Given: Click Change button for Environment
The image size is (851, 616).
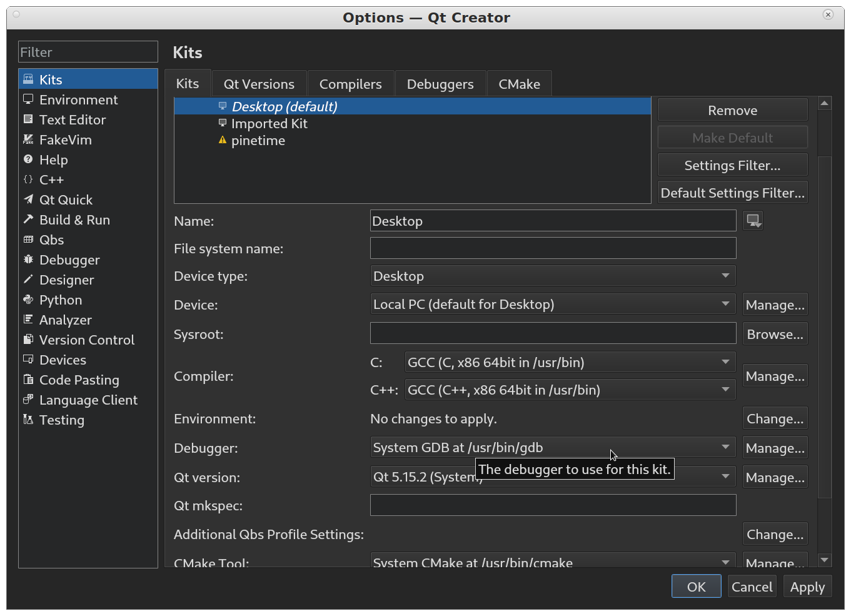Looking at the screenshot, I should pos(775,418).
